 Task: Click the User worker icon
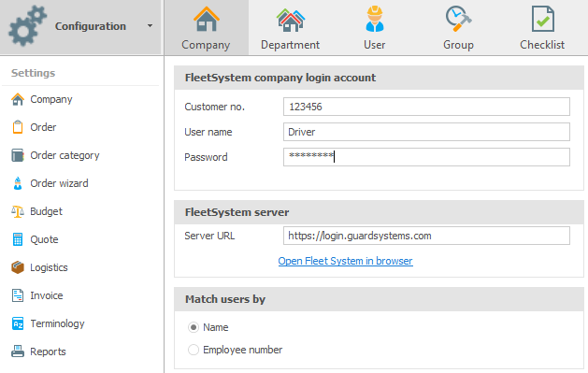(375, 19)
